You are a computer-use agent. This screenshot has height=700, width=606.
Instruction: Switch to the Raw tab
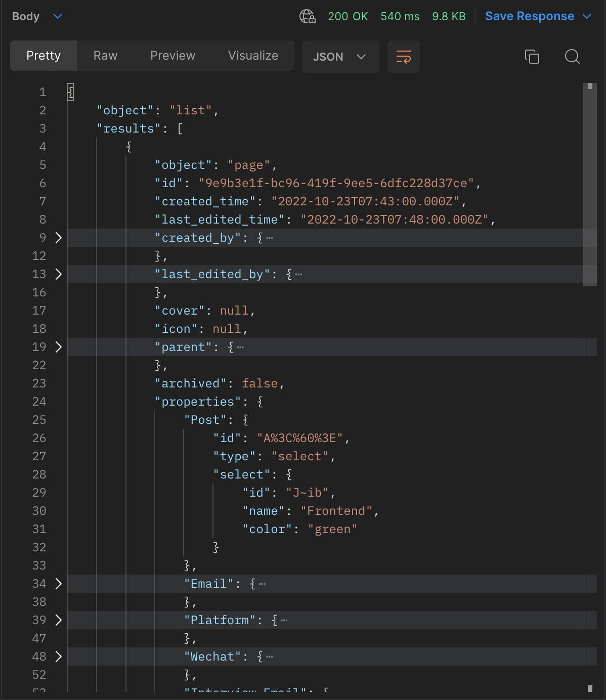[x=105, y=56]
